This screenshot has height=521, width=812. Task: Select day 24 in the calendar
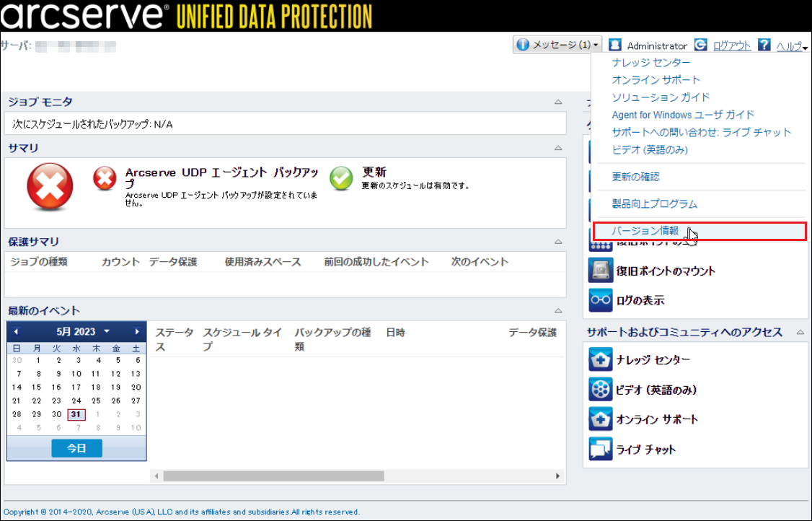(76, 400)
